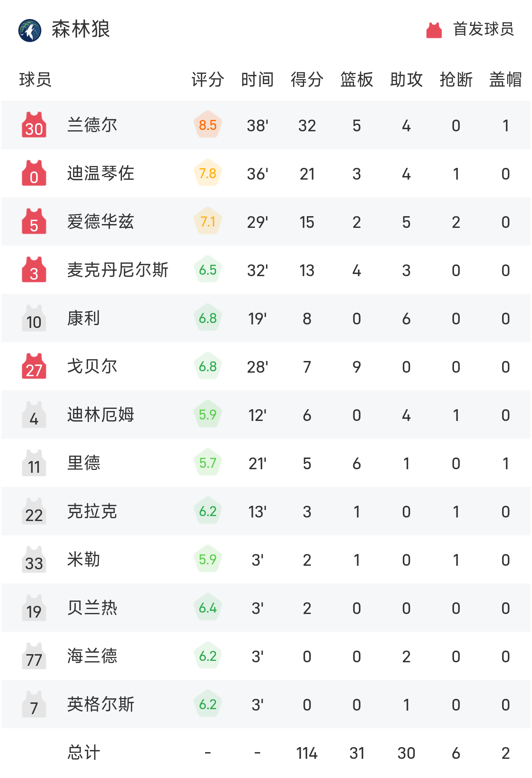
Task: Click the 首发球员 legend label
Action: [483, 29]
